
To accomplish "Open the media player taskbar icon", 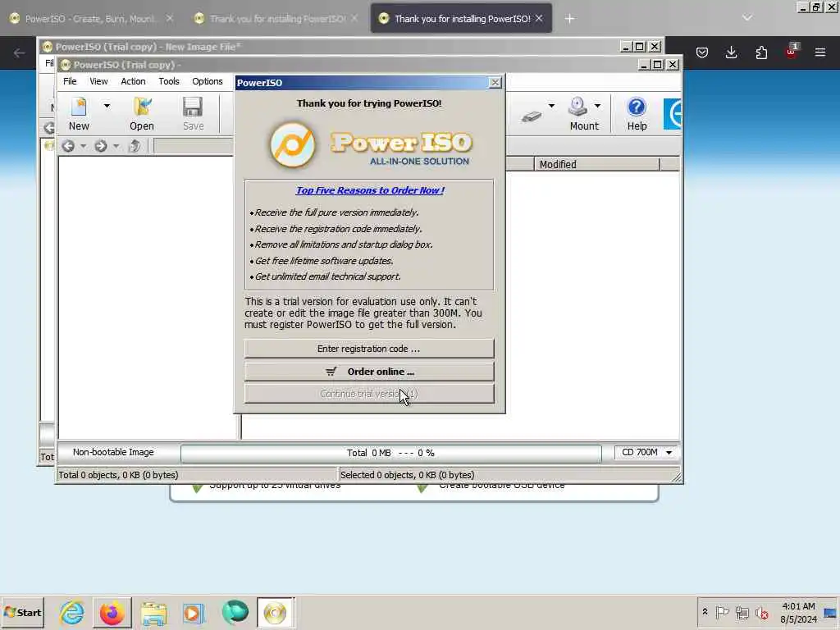I will point(194,613).
